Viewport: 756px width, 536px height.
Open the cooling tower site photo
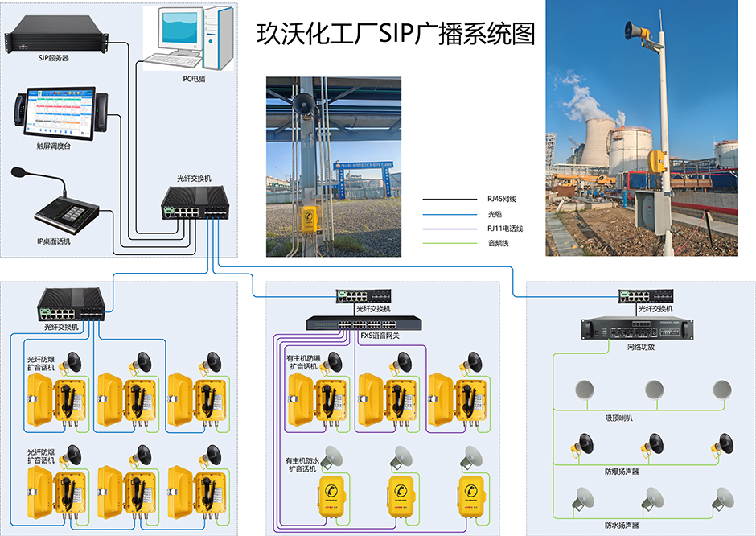pyautogui.click(x=641, y=129)
